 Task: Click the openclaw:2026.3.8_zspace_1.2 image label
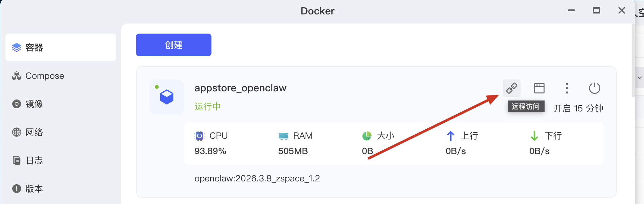(x=257, y=178)
